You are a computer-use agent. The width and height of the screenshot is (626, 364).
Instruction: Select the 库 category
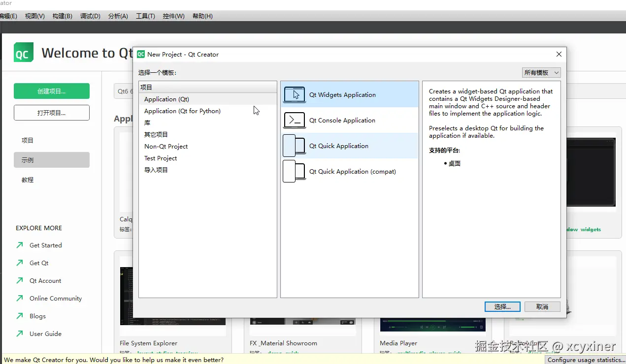208,122
